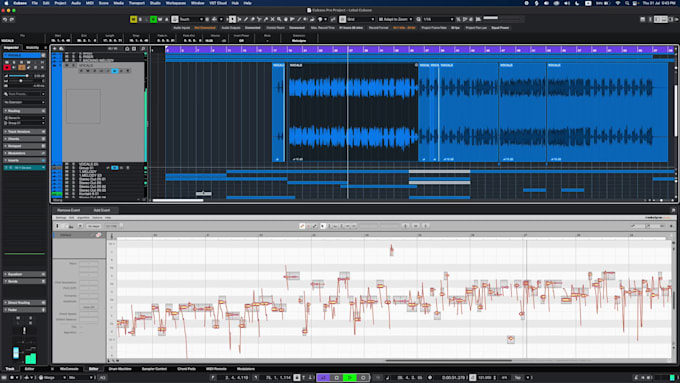Click the undo arrow icon

coord(5,20)
